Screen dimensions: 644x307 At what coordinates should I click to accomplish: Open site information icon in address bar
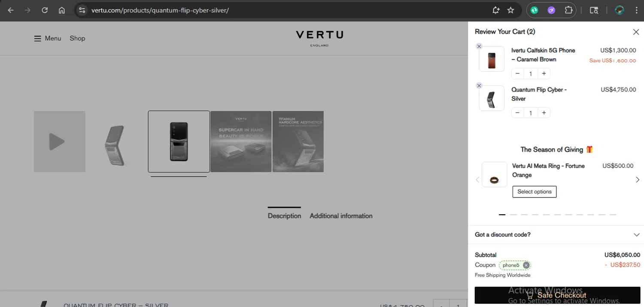coord(82,10)
